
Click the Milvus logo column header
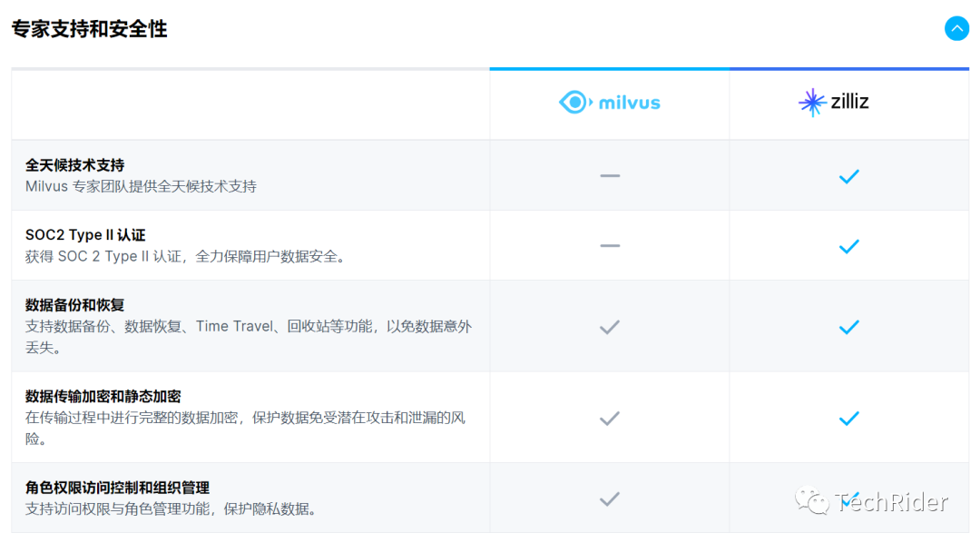coord(610,103)
